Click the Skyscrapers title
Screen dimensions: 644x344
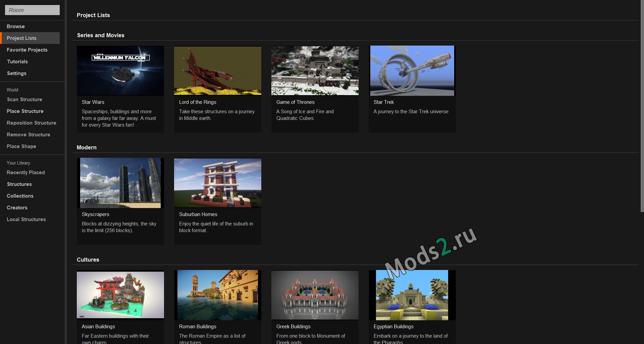point(96,214)
